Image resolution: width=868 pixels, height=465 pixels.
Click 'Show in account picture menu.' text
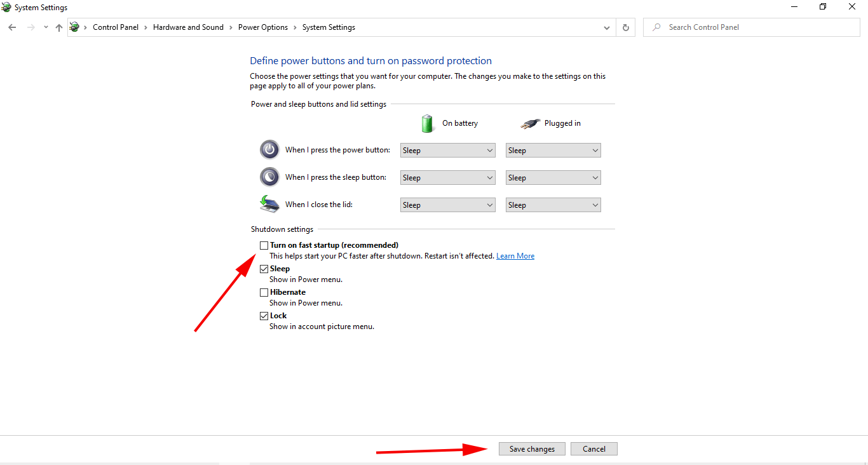[x=322, y=327]
